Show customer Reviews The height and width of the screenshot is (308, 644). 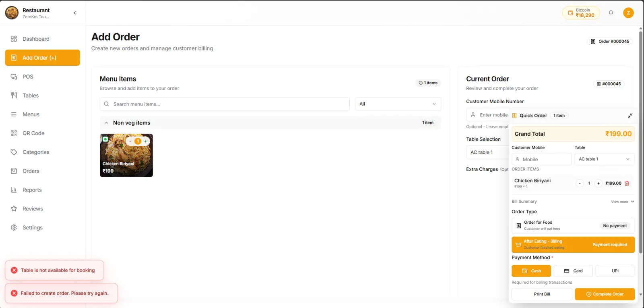(x=42, y=209)
